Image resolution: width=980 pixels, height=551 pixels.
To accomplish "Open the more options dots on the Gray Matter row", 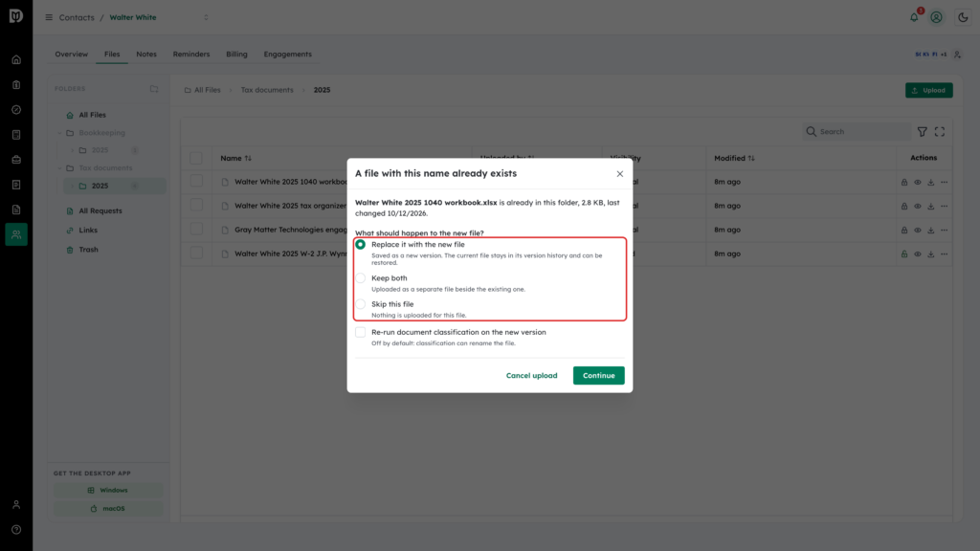I will pyautogui.click(x=945, y=230).
